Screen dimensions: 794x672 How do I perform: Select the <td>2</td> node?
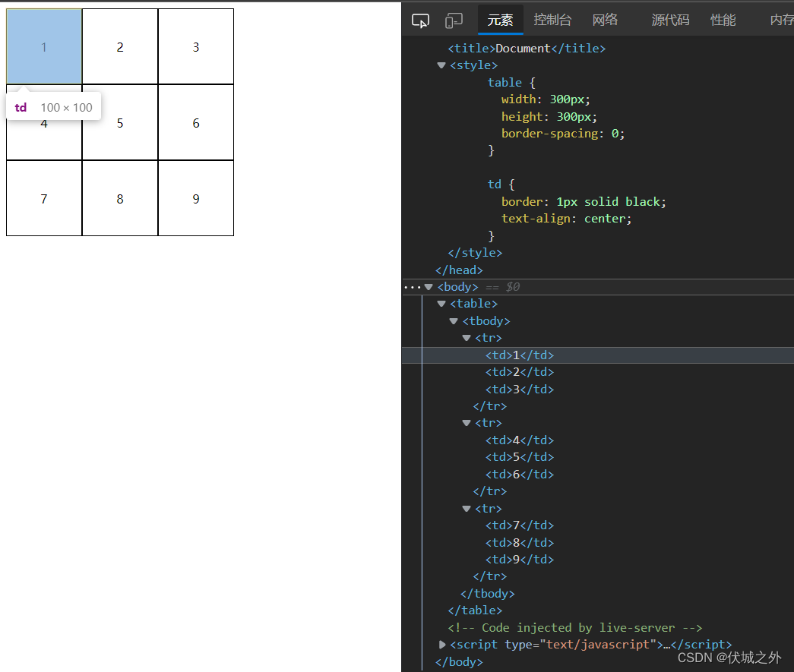tap(520, 372)
